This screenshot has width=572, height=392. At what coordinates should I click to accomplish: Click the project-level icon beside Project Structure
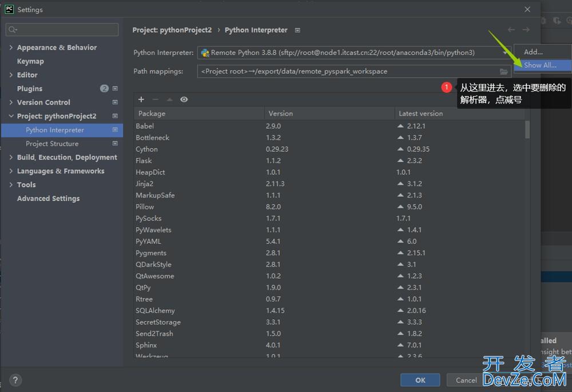(x=116, y=144)
